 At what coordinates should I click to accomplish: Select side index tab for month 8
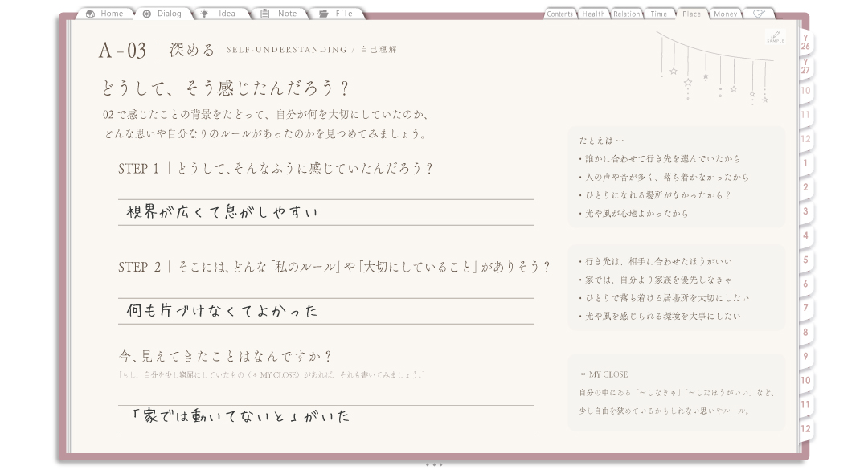pyautogui.click(x=806, y=332)
